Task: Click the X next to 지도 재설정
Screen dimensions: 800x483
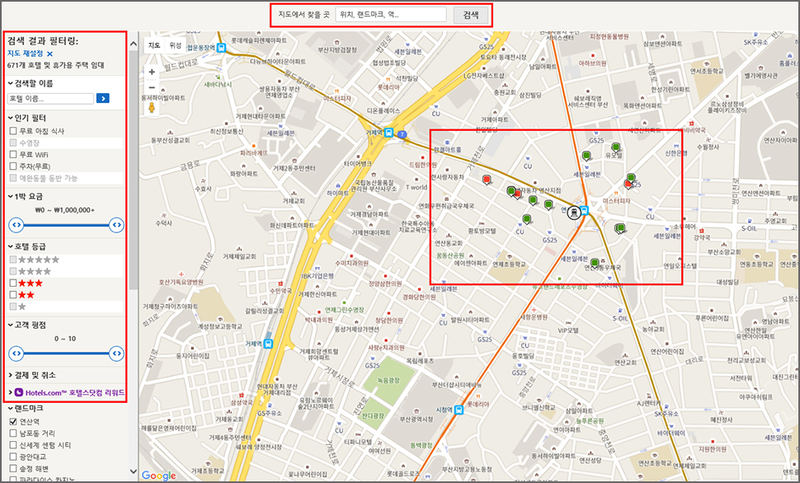Action: [50, 53]
